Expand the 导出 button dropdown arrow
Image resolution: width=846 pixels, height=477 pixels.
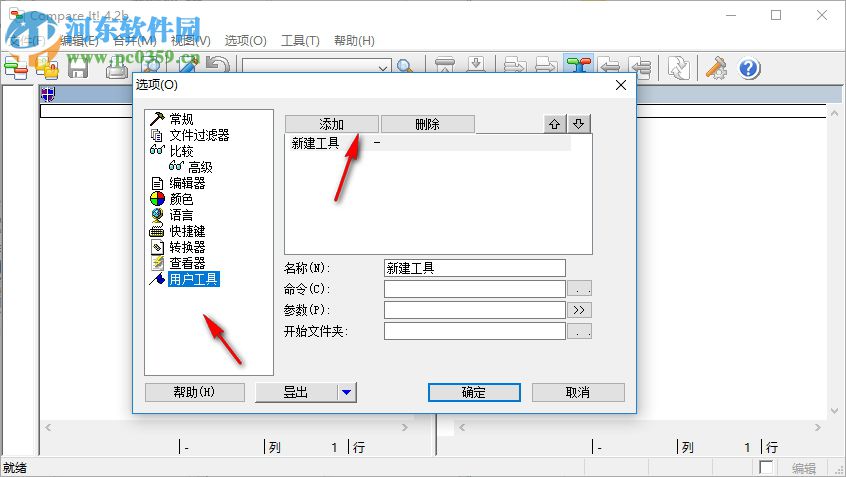tap(346, 392)
